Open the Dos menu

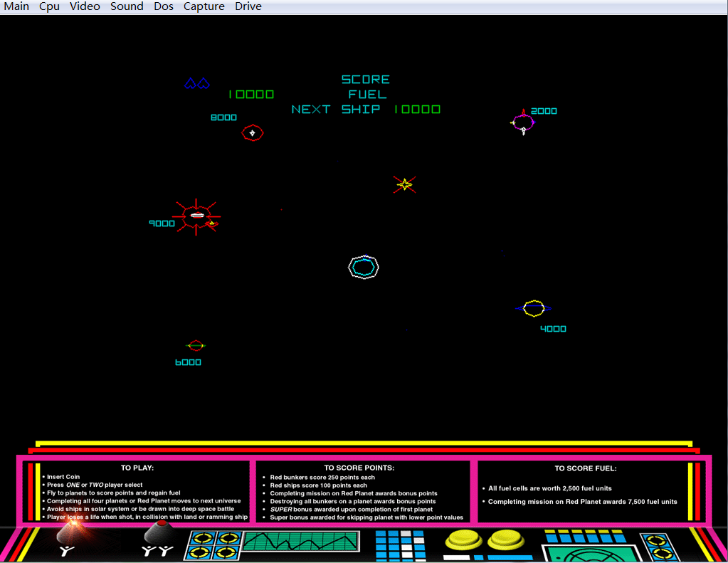(164, 6)
